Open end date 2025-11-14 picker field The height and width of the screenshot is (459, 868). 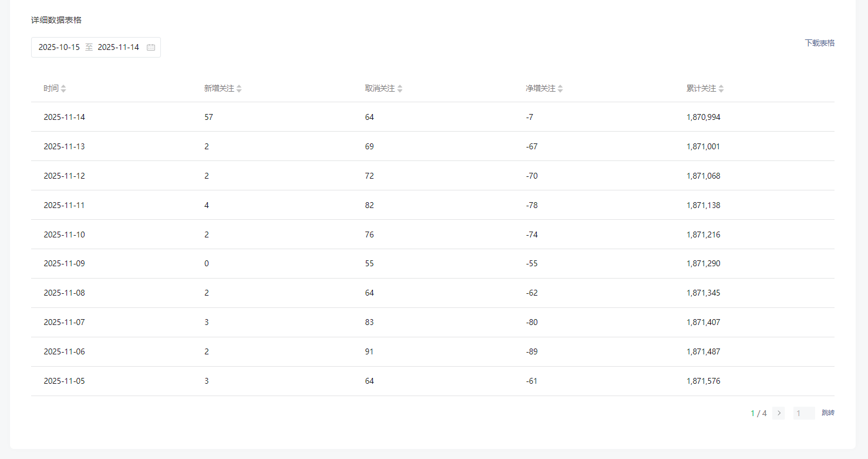(x=118, y=48)
